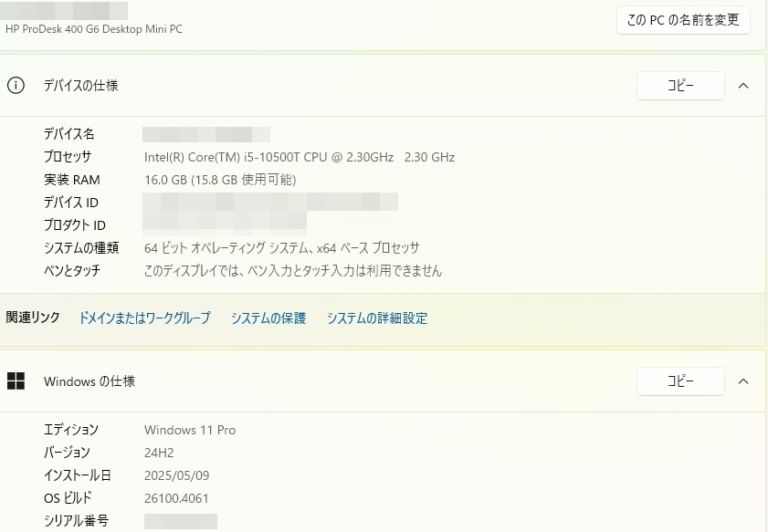Open この PC の名前を変更 button
Image resolution: width=768 pixels, height=532 pixels.
pyautogui.click(x=683, y=20)
